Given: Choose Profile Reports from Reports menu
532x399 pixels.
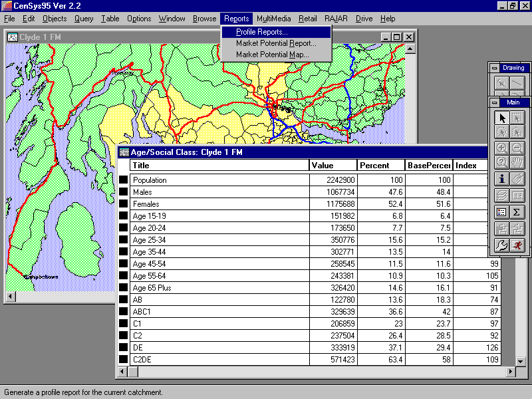Looking at the screenshot, I should (x=262, y=32).
